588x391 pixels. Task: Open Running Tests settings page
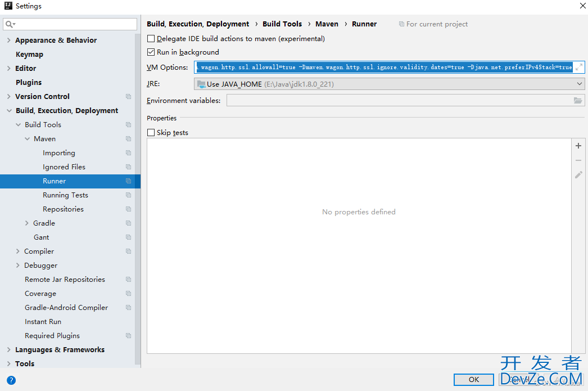[65, 195]
